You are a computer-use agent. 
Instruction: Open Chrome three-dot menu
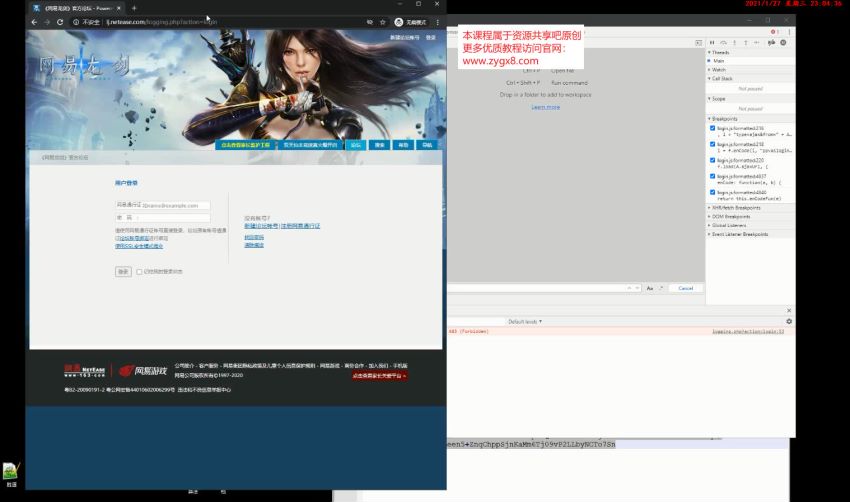pyautogui.click(x=437, y=22)
